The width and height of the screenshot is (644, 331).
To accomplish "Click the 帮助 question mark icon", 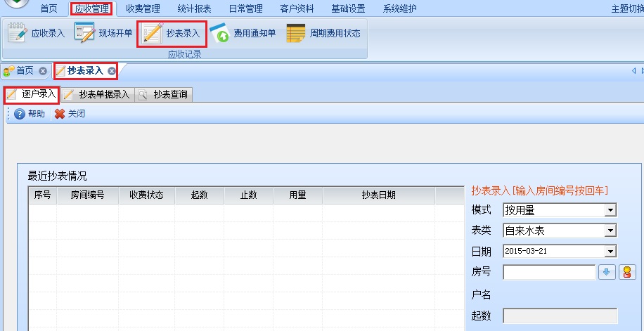I will (x=20, y=114).
